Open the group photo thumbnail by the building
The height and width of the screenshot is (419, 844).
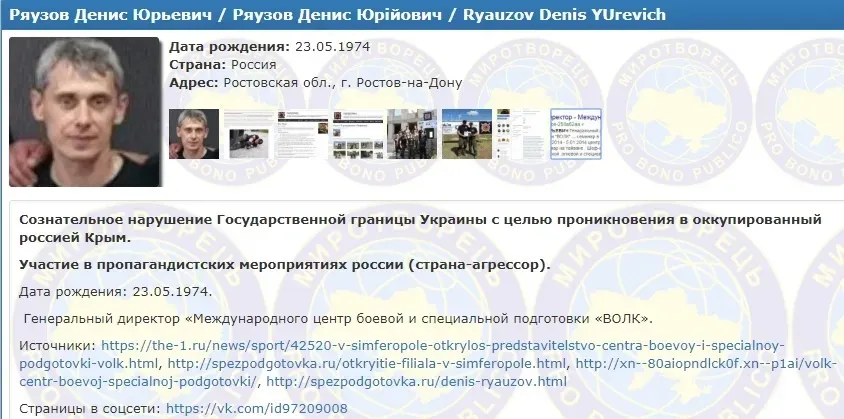click(x=412, y=134)
